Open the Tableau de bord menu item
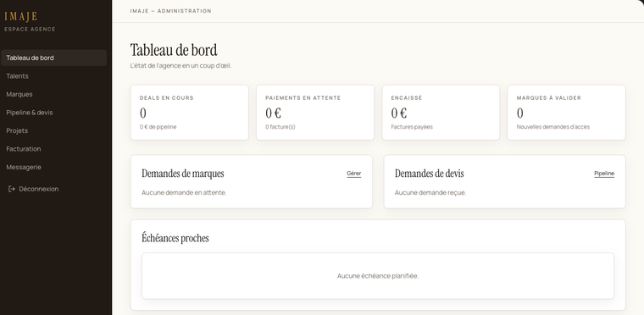 (53, 58)
